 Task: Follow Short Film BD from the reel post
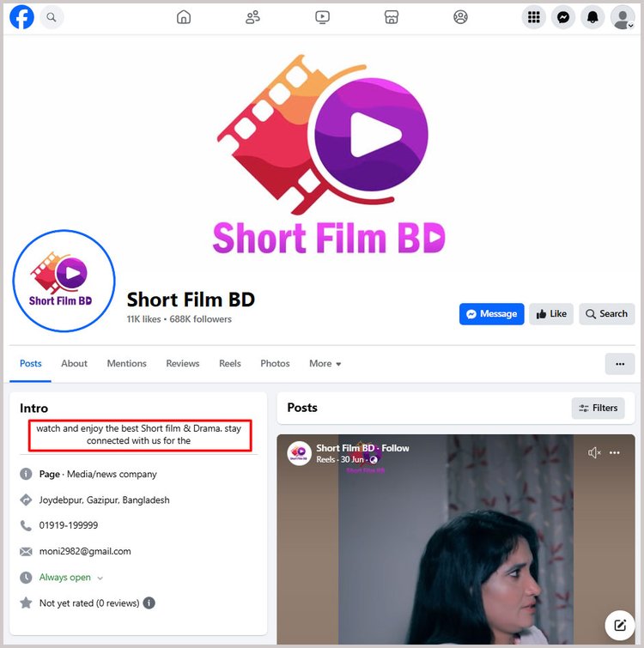coord(395,448)
